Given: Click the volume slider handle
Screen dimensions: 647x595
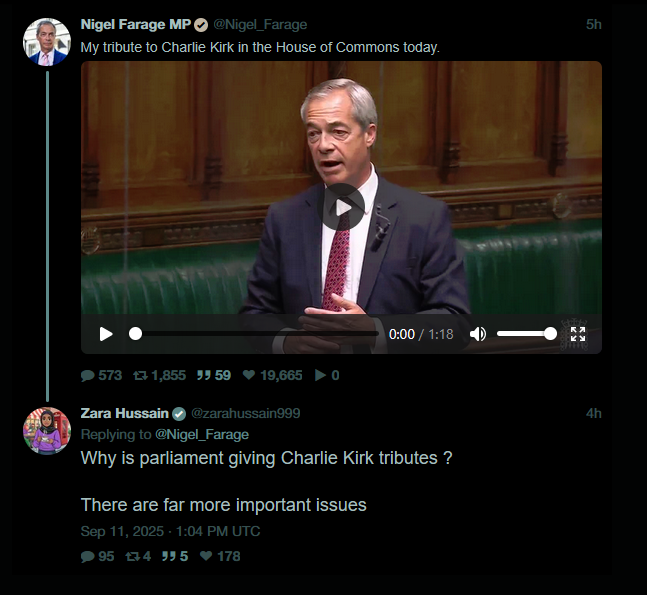Looking at the screenshot, I should click(x=550, y=333).
